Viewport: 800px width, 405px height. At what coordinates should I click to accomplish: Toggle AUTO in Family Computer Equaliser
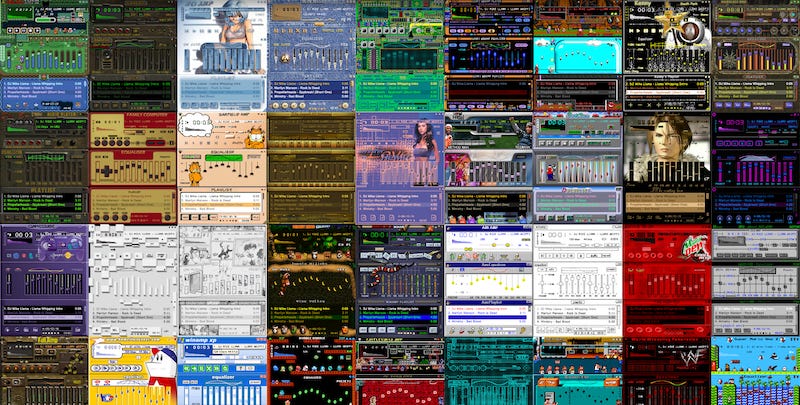coord(106,157)
